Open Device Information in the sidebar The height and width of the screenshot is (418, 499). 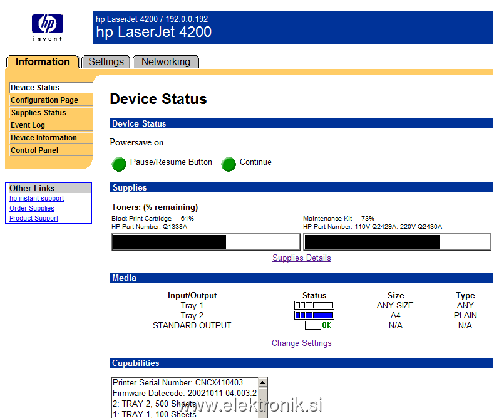(x=51, y=138)
